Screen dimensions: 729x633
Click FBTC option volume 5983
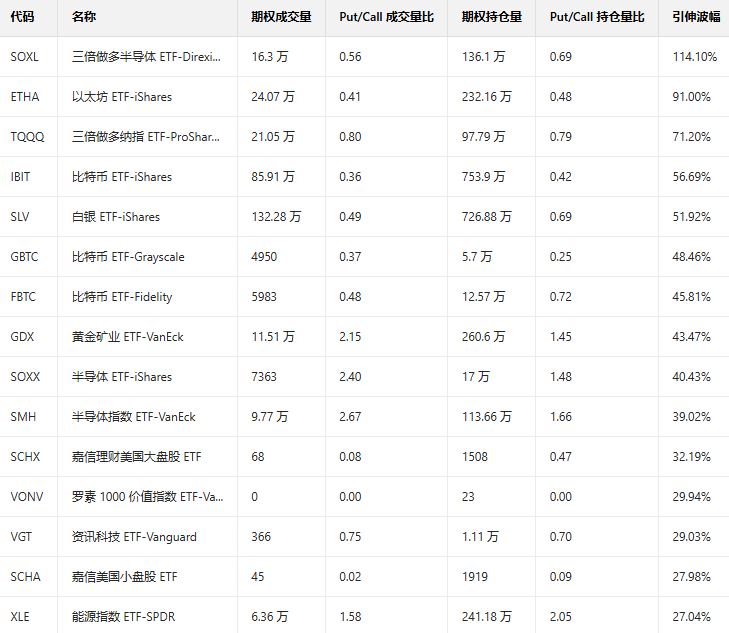pos(264,297)
